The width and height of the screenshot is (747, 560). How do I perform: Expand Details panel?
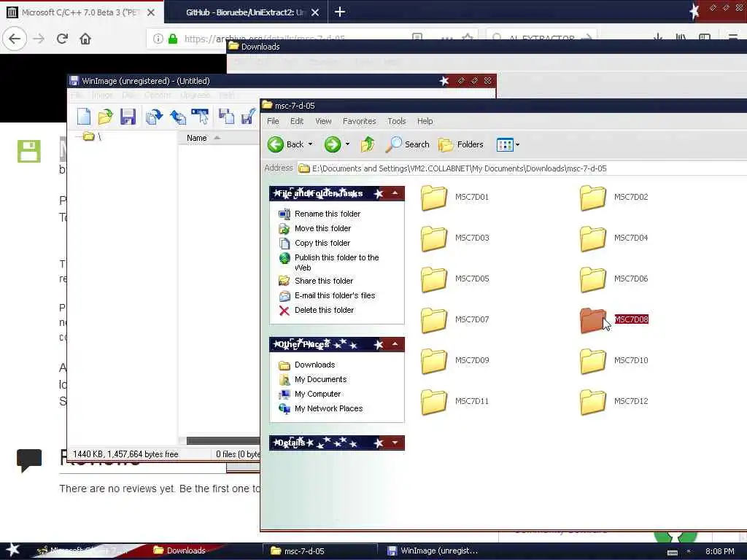click(x=395, y=443)
